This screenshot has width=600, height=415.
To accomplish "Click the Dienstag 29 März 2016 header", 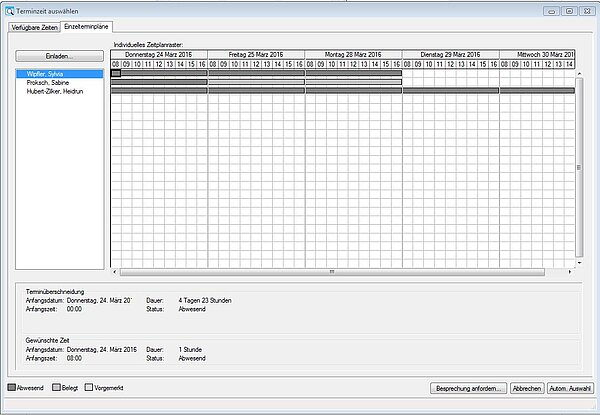I will point(451,53).
